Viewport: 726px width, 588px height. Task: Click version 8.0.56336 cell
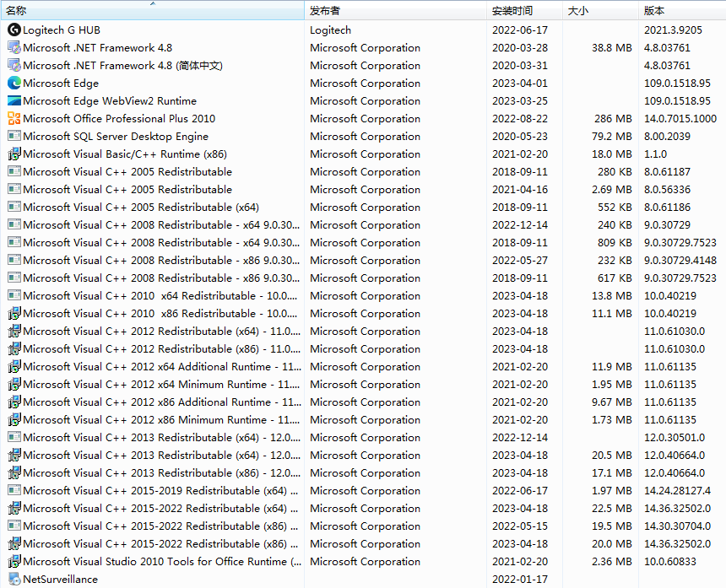tap(667, 190)
